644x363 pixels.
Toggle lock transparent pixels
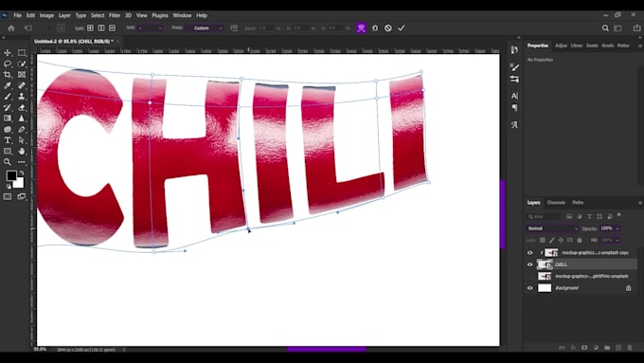(x=543, y=240)
